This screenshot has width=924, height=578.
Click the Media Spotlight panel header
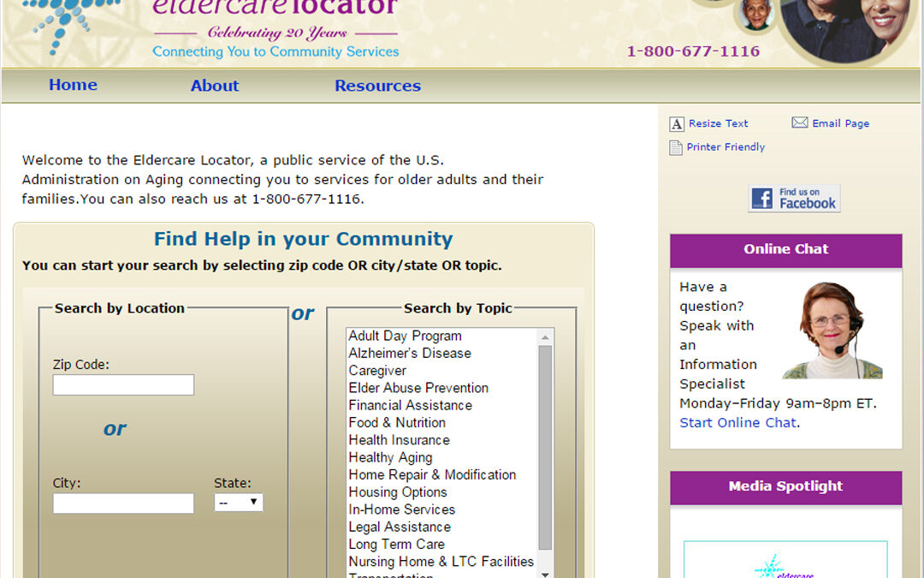click(785, 486)
